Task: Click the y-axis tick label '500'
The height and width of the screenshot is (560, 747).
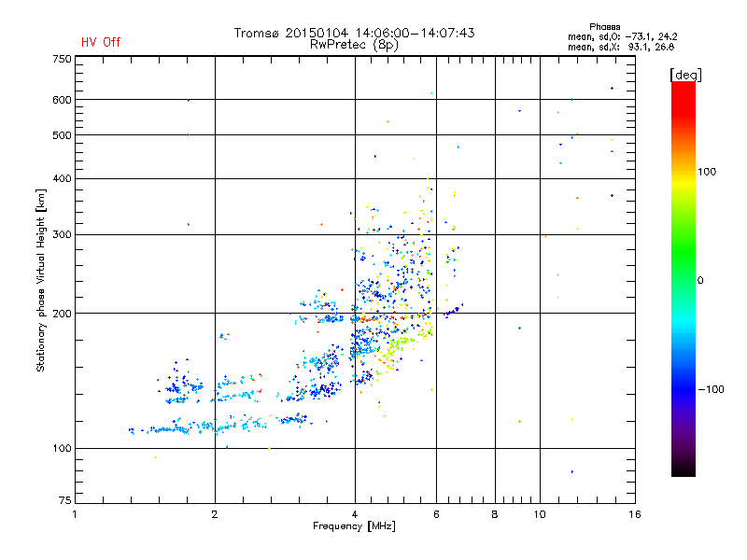Action: click(62, 135)
